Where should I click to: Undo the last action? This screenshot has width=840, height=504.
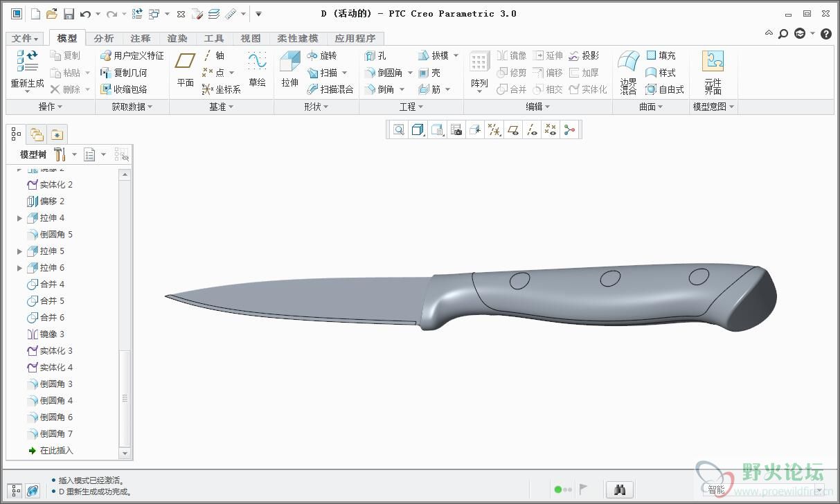pos(85,14)
